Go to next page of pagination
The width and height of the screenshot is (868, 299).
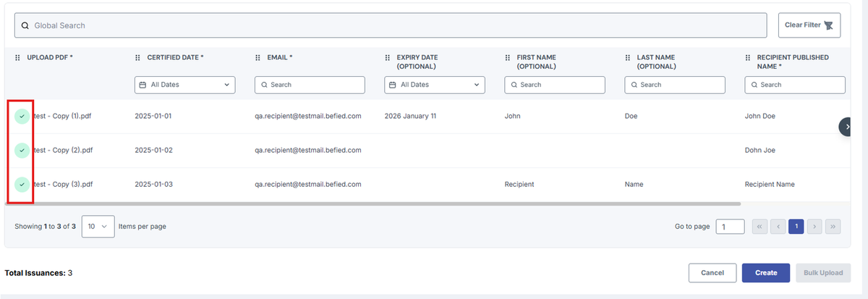tap(814, 227)
